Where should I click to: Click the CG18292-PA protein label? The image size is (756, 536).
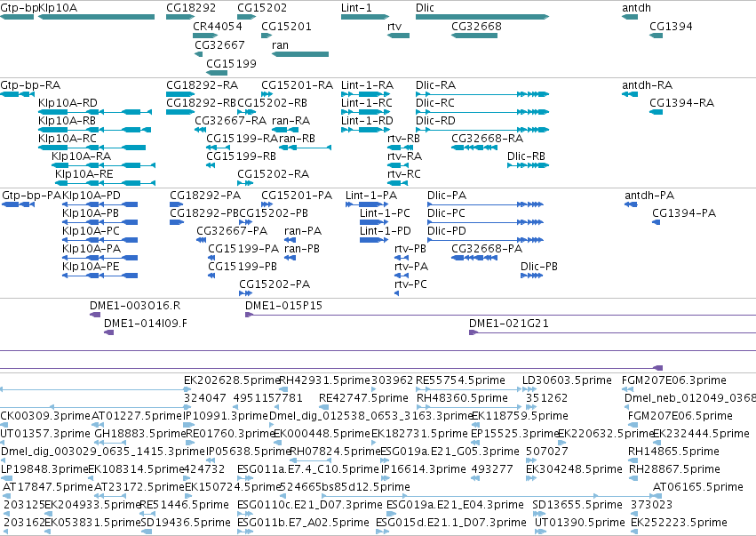205,196
